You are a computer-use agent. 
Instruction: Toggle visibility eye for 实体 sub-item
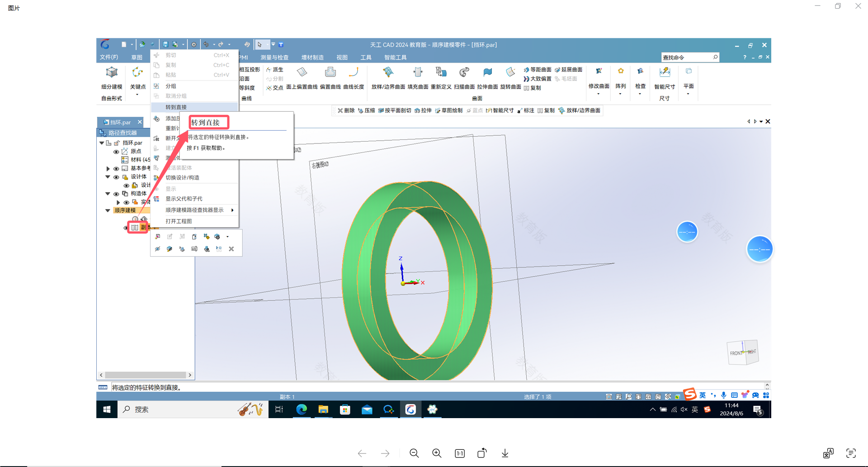(127, 202)
